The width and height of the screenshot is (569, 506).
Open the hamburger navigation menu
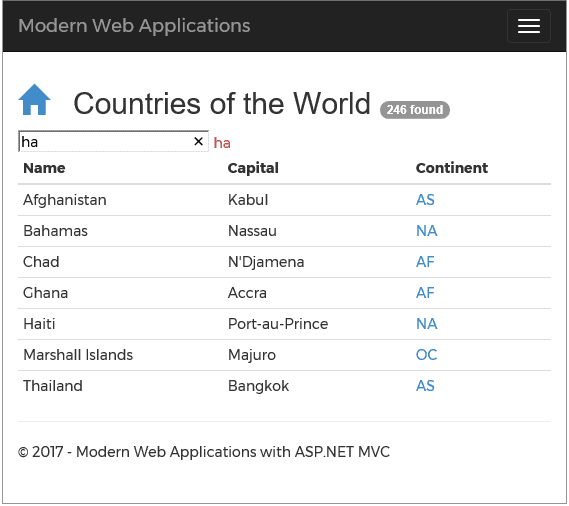[x=529, y=26]
